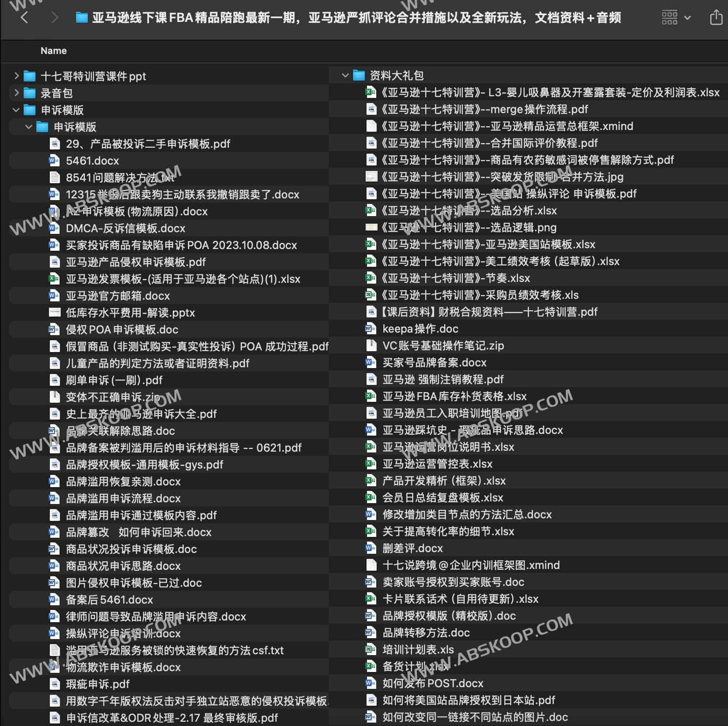Sort by the Name column header
The image size is (728, 726).
coord(54,51)
